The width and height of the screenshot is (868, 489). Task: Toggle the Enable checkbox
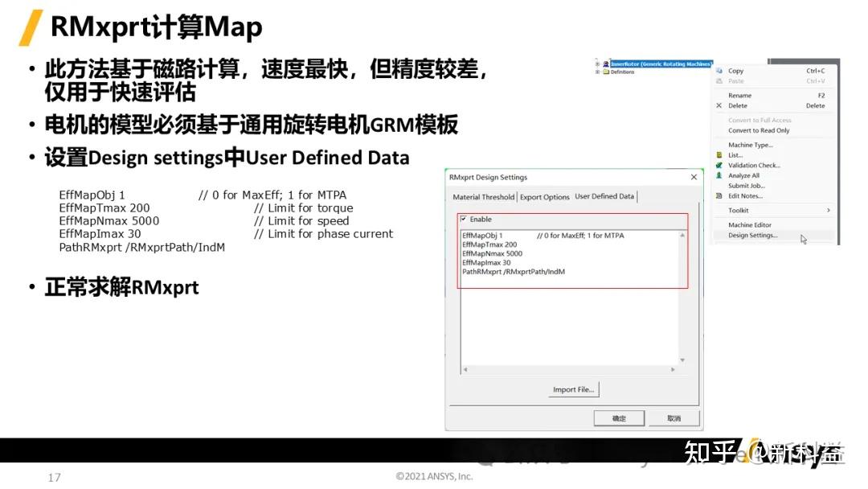point(464,219)
